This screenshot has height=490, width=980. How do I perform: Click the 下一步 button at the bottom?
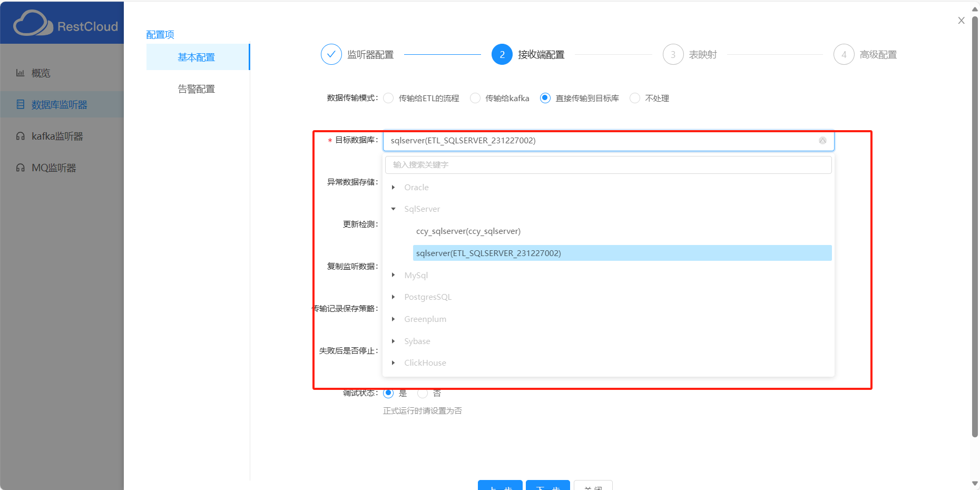[x=548, y=486]
